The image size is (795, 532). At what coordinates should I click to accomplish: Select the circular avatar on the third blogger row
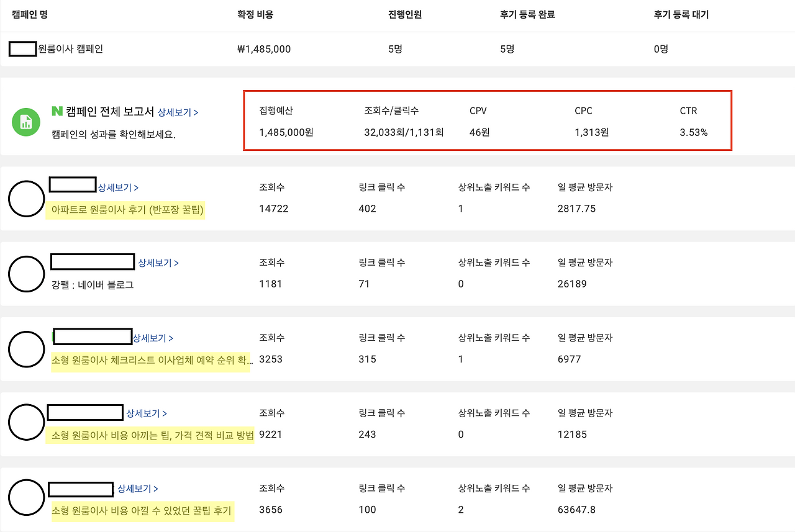(26, 349)
